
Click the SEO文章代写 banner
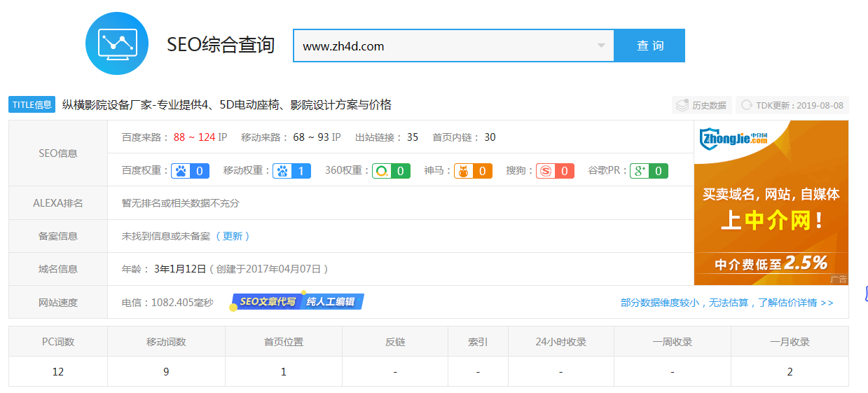tap(297, 302)
